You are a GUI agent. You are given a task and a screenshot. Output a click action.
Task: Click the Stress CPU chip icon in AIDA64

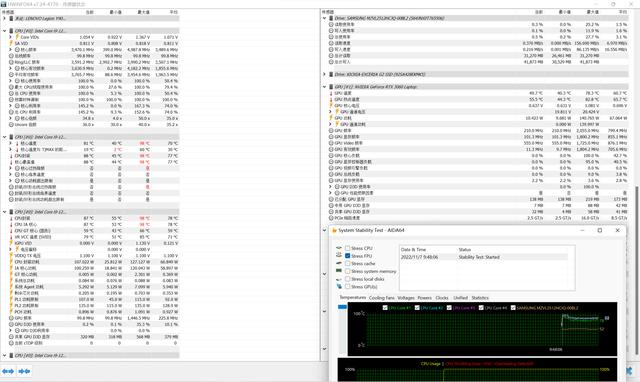click(339, 248)
